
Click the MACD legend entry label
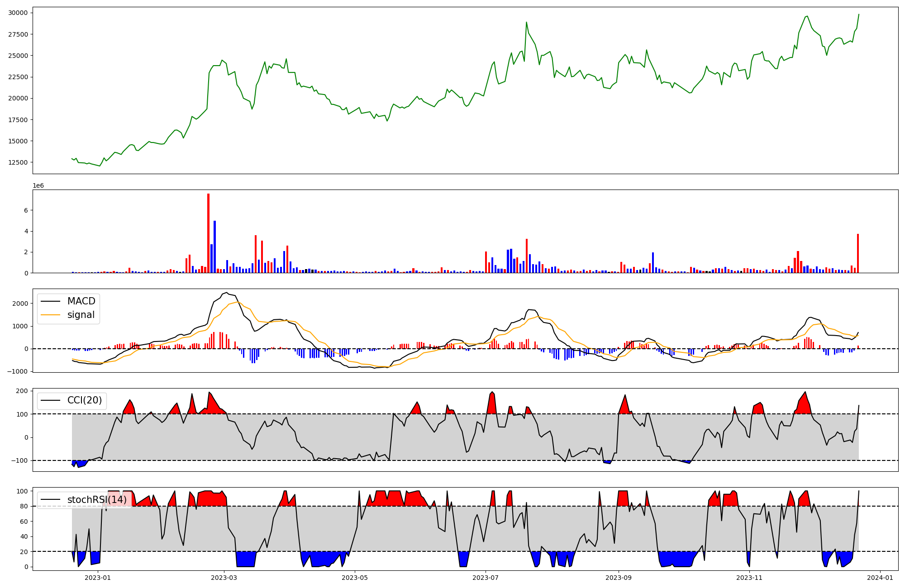click(81, 301)
